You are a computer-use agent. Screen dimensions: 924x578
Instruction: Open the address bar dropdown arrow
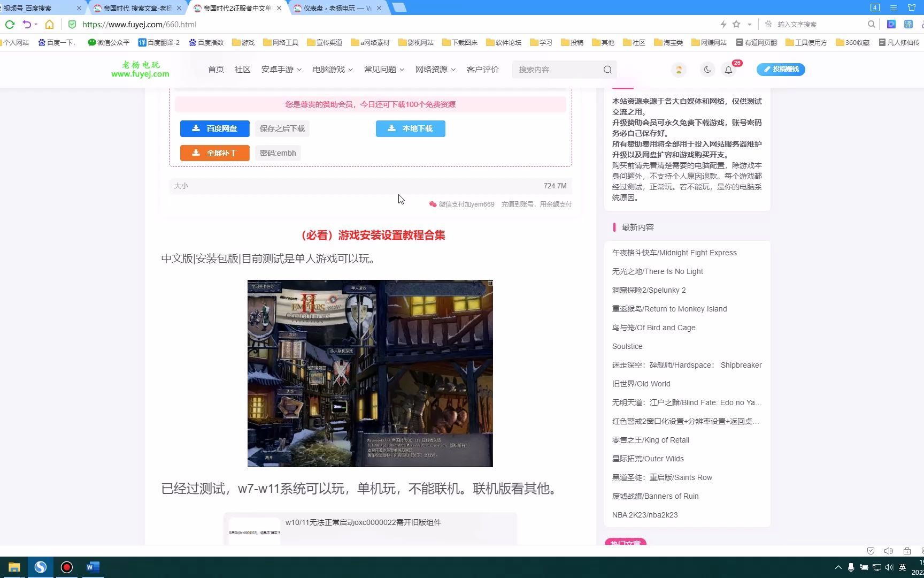pyautogui.click(x=750, y=24)
